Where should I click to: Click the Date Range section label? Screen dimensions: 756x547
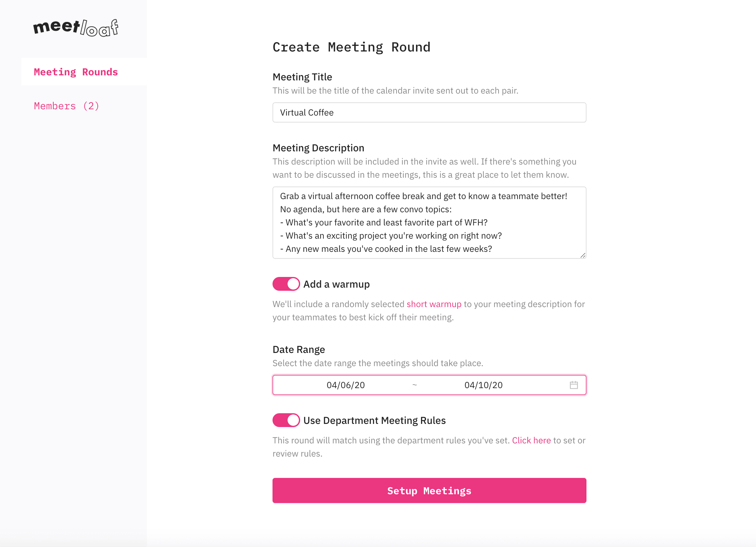pos(299,349)
